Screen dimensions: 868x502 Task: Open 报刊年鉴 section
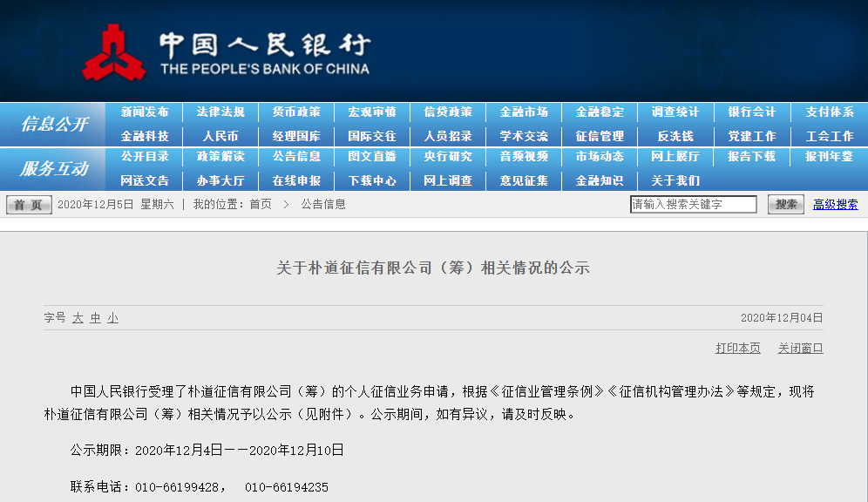tap(830, 157)
